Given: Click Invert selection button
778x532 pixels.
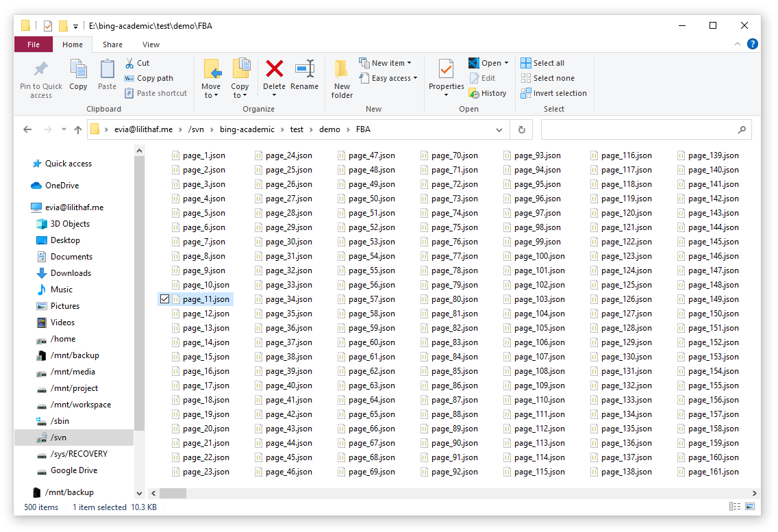Looking at the screenshot, I should [553, 93].
